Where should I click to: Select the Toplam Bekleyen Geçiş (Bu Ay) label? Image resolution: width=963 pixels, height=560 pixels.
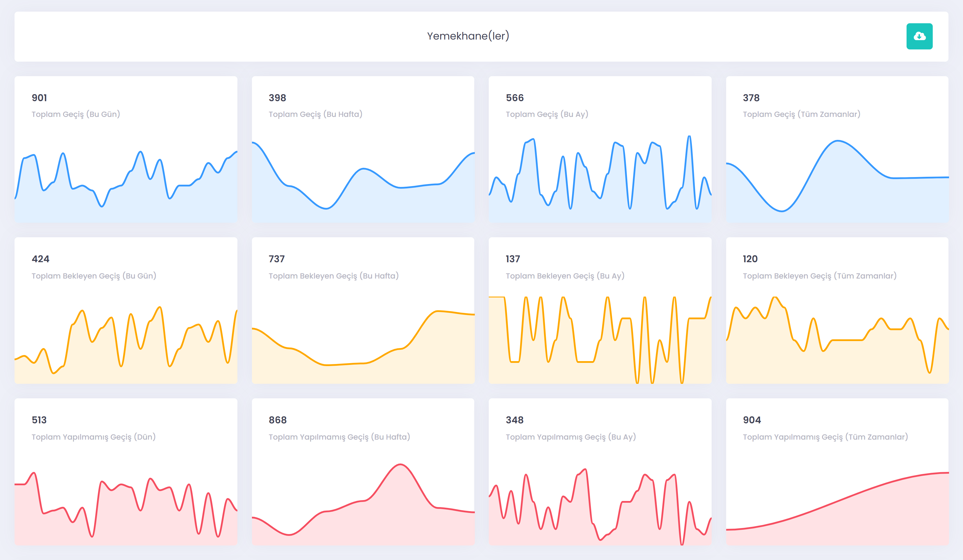tap(565, 276)
